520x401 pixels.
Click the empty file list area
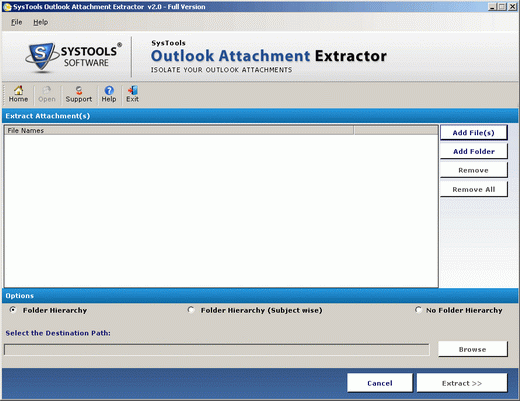[221, 211]
